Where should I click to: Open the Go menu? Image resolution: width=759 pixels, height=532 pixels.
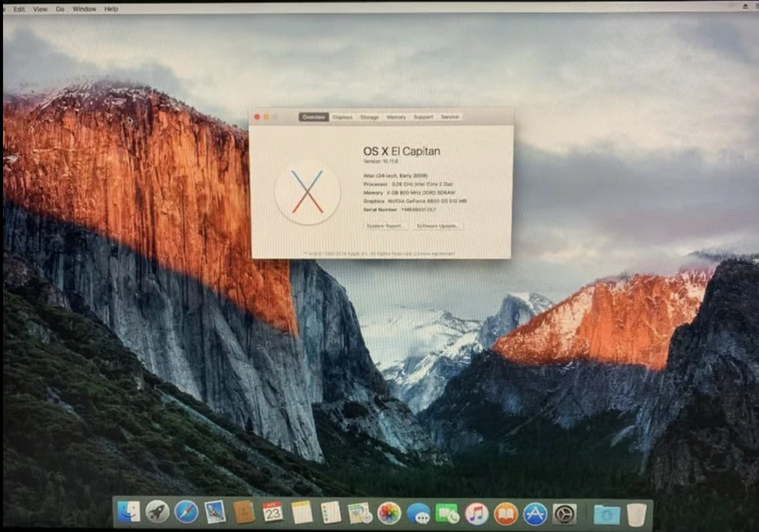click(x=59, y=9)
